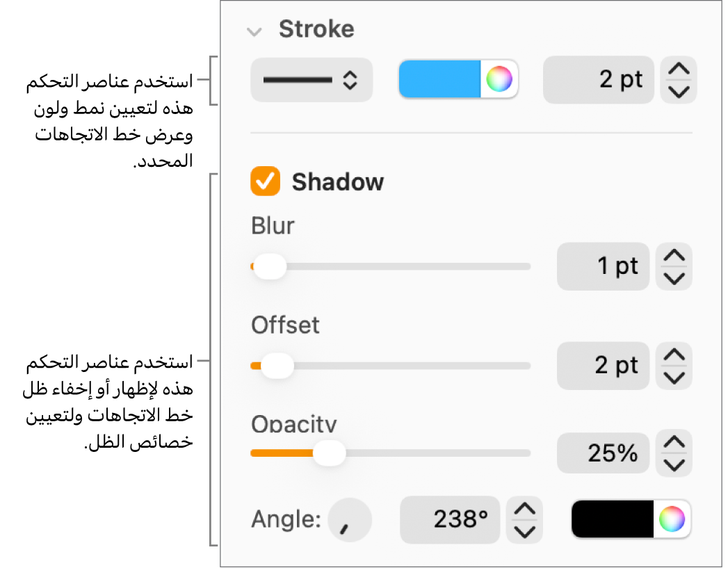Click the Blur 1 pt value field
The width and height of the screenshot is (728, 568).
click(603, 266)
